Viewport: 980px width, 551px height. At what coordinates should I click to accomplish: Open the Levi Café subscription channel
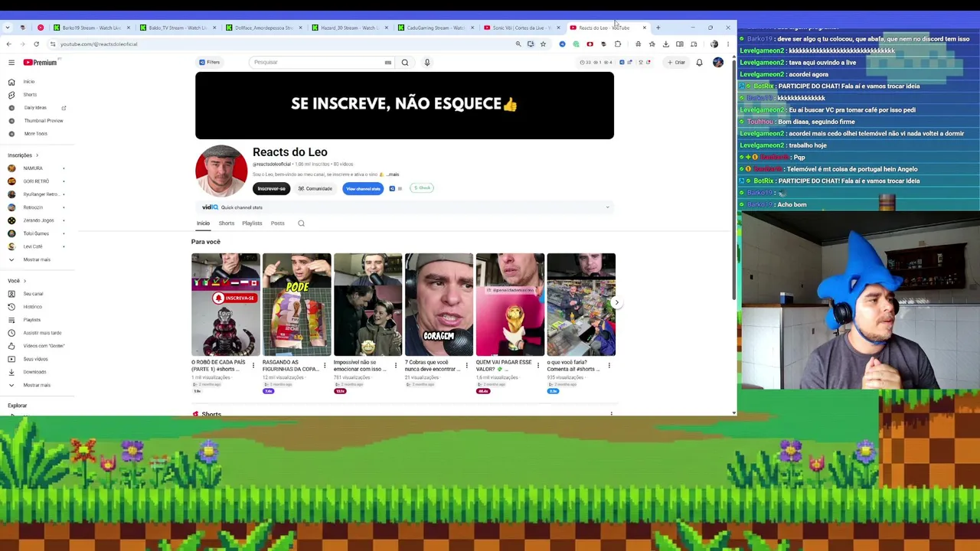click(33, 246)
